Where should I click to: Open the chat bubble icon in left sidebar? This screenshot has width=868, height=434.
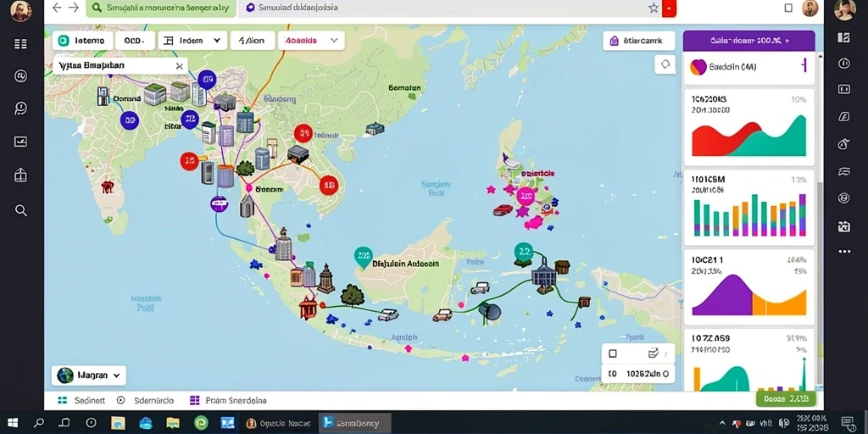point(20,108)
